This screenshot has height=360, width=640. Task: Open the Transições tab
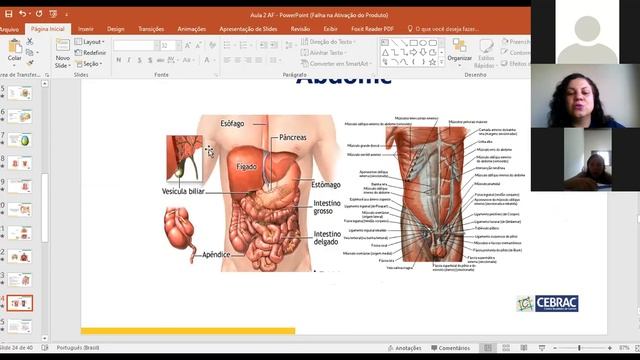[x=151, y=29]
